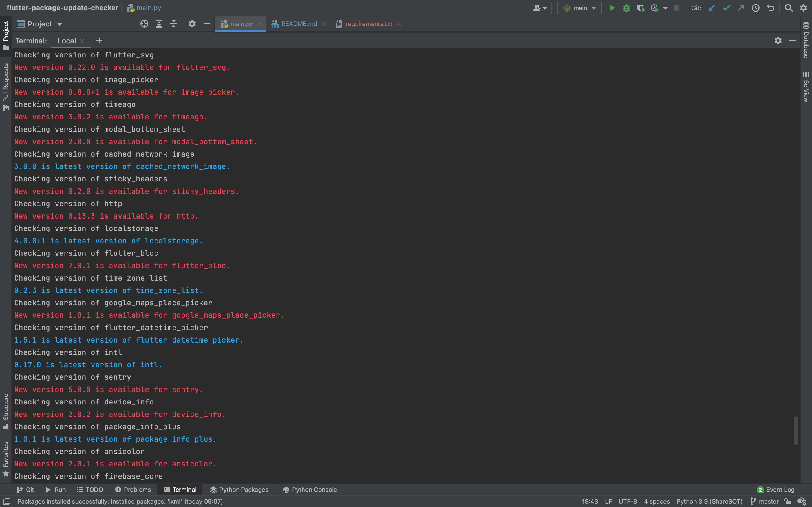
Task: Open the Python Console tab
Action: 310,490
